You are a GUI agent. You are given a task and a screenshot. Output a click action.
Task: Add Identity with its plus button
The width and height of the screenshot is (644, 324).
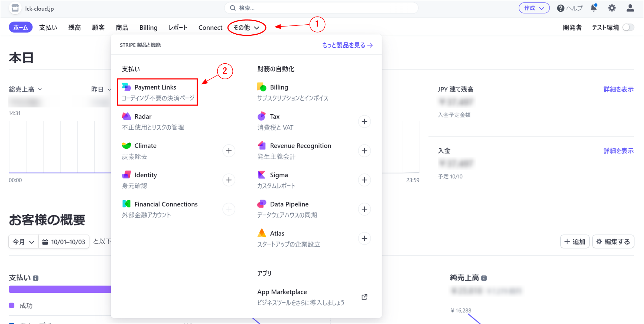tap(229, 180)
